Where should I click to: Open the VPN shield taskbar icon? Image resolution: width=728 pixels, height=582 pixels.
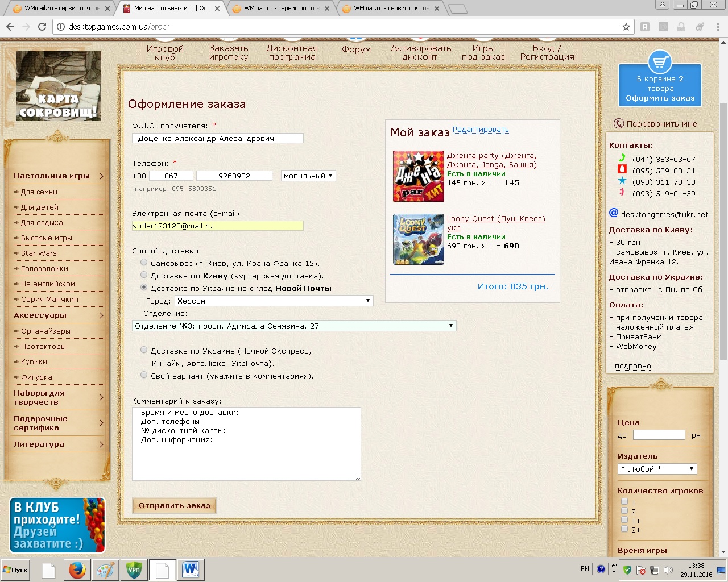click(134, 569)
